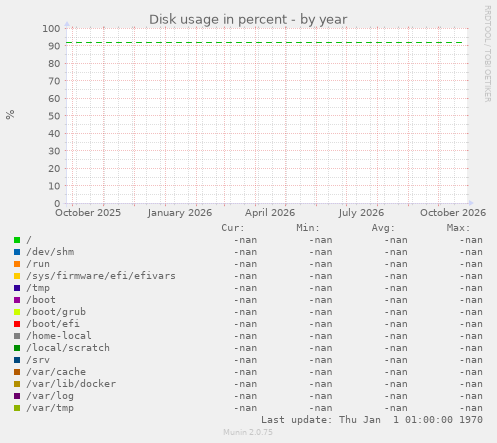Screen dimensions: 497x443
Task: Click the purple swatch for /boot
Action: pos(17,300)
